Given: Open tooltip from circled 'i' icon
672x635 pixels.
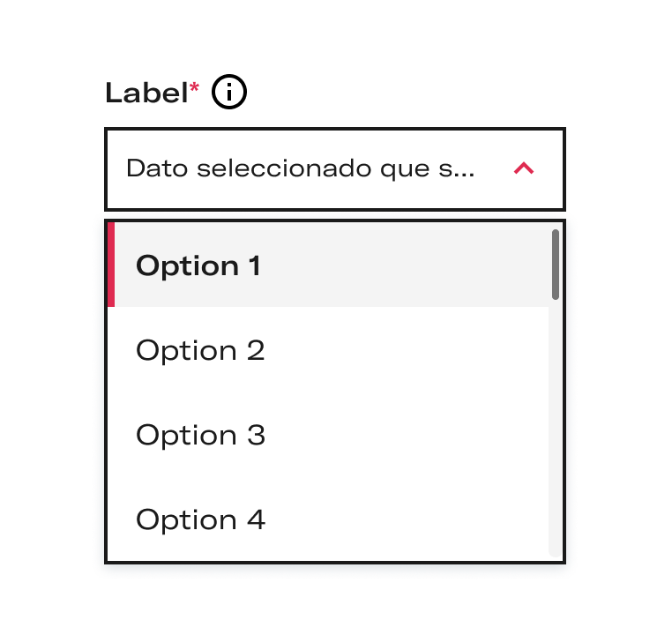Looking at the screenshot, I should (229, 92).
